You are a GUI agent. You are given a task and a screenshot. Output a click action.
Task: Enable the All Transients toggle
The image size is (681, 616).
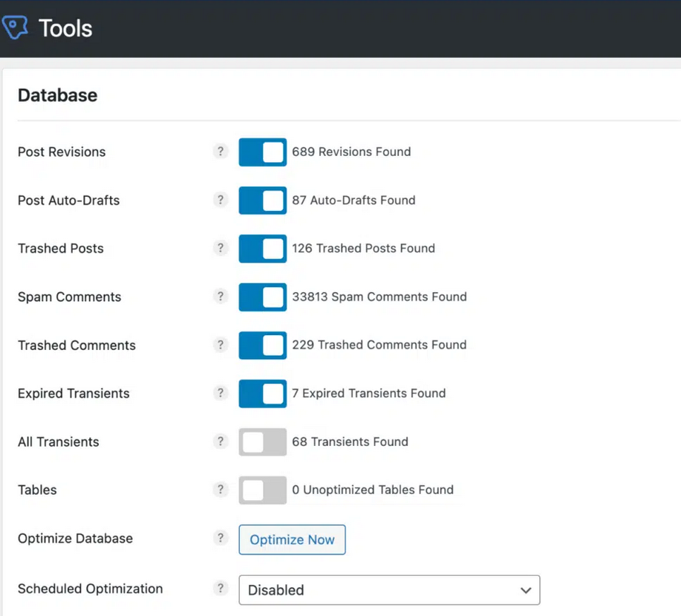pyautogui.click(x=261, y=441)
